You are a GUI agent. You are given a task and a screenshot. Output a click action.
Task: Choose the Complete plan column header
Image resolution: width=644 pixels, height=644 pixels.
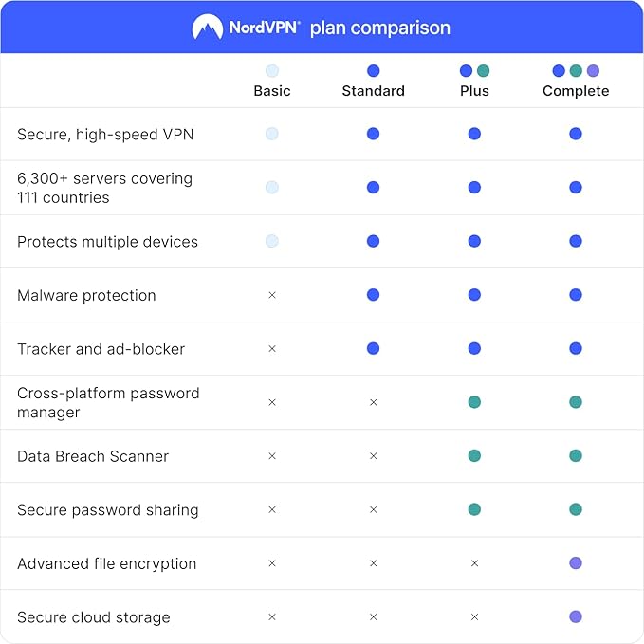point(576,91)
